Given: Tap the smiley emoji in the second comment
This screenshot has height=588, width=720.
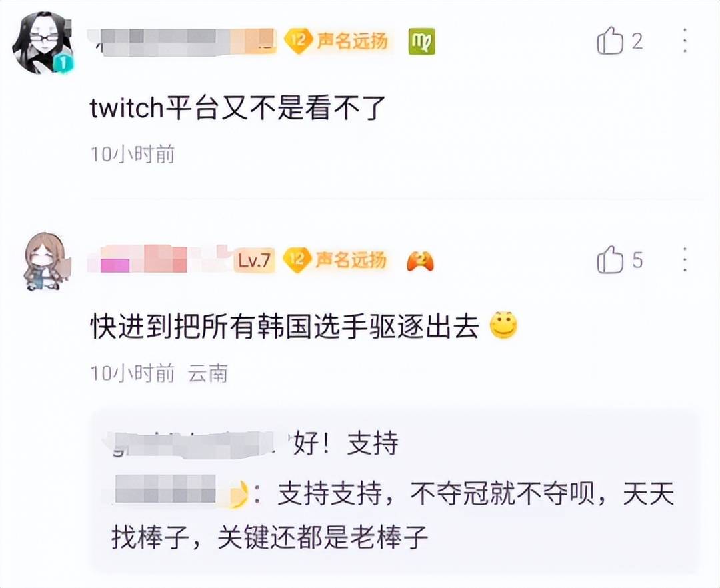Looking at the screenshot, I should click(x=504, y=325).
